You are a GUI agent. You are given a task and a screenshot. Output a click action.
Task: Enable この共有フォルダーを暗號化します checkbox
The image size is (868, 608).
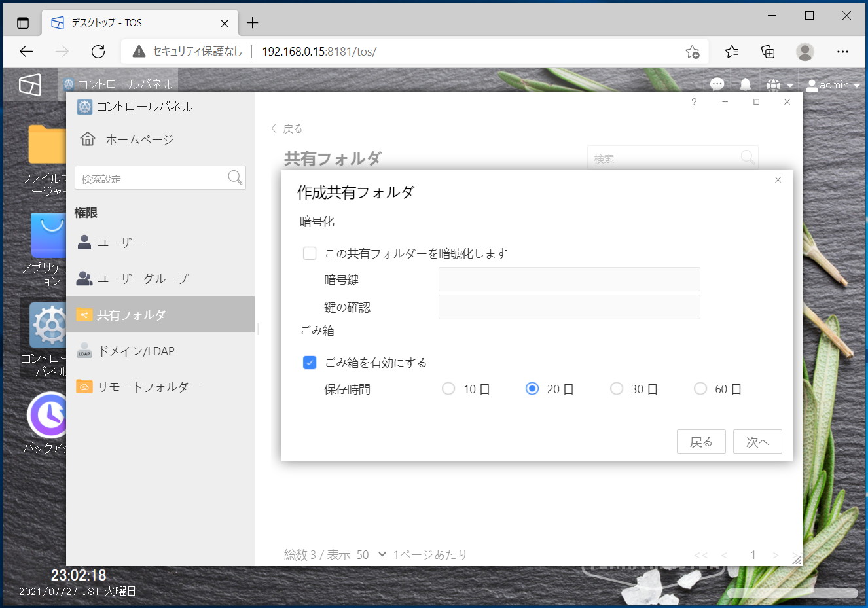click(x=310, y=253)
